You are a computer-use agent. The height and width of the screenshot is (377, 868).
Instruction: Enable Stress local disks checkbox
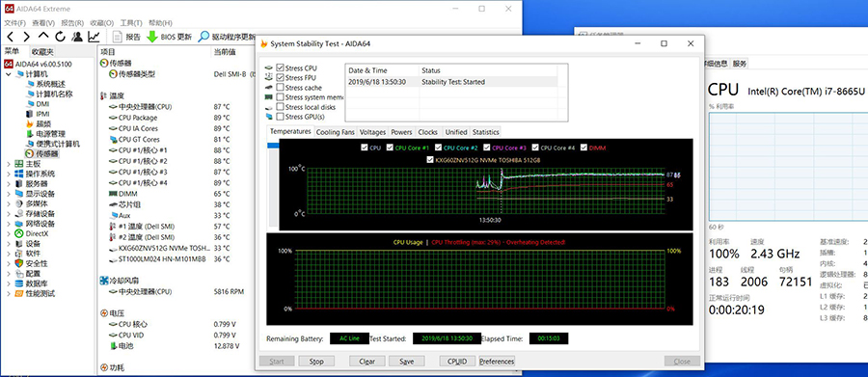280,107
